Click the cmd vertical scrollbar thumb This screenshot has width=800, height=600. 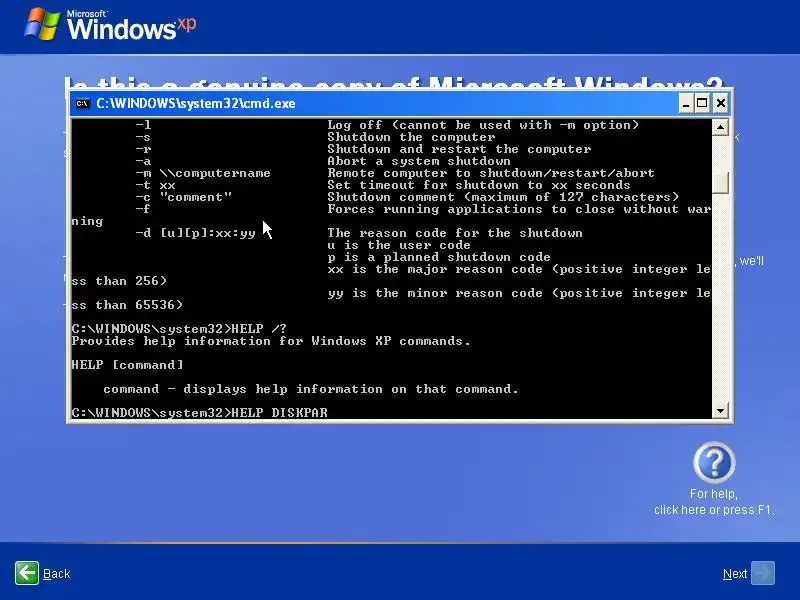coord(720,183)
